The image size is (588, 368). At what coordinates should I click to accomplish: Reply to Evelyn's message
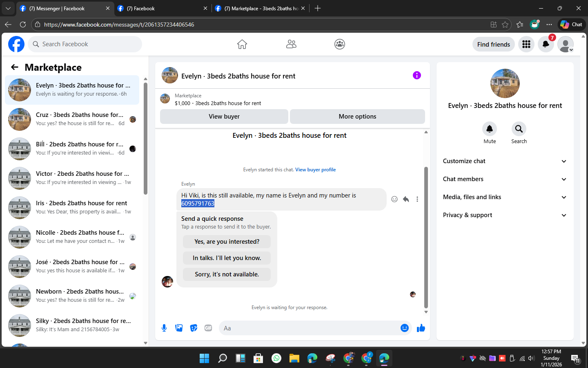point(406,199)
